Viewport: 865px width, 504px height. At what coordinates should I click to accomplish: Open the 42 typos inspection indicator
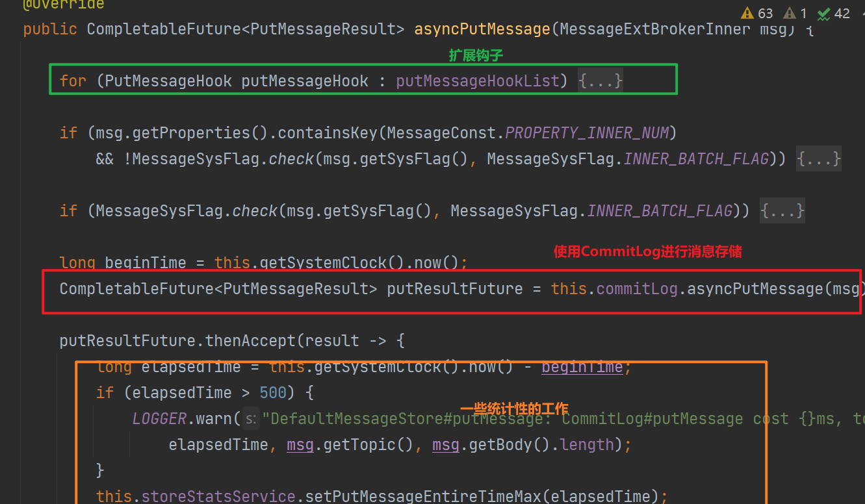[834, 13]
